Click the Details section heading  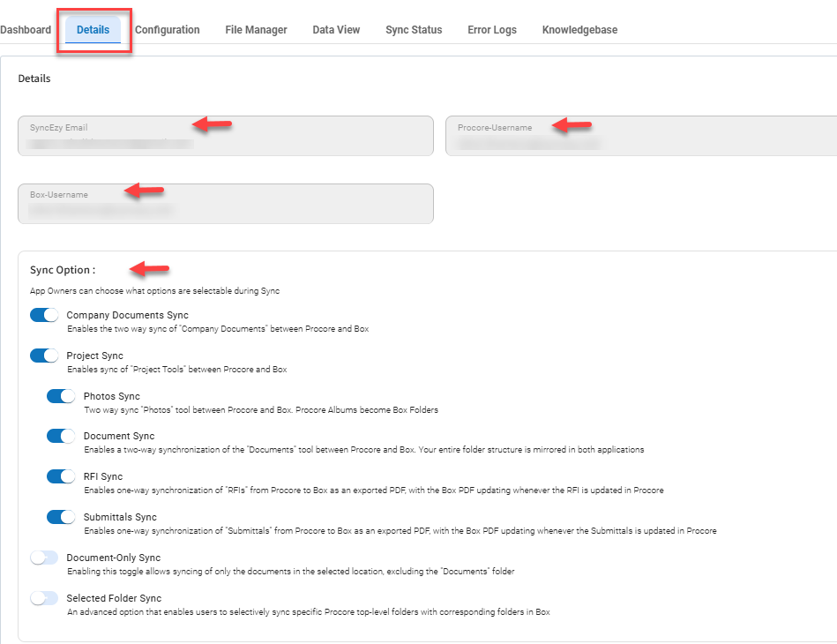pyautogui.click(x=34, y=79)
